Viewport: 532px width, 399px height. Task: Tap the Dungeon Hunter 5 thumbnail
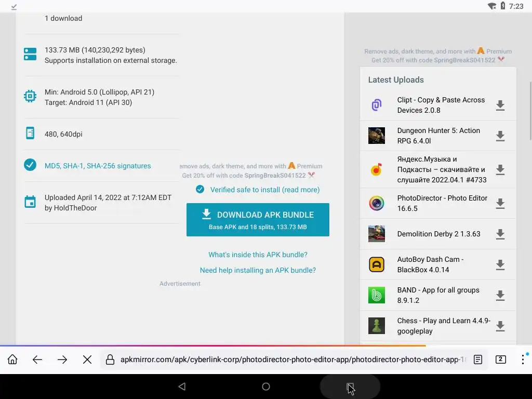point(377,136)
